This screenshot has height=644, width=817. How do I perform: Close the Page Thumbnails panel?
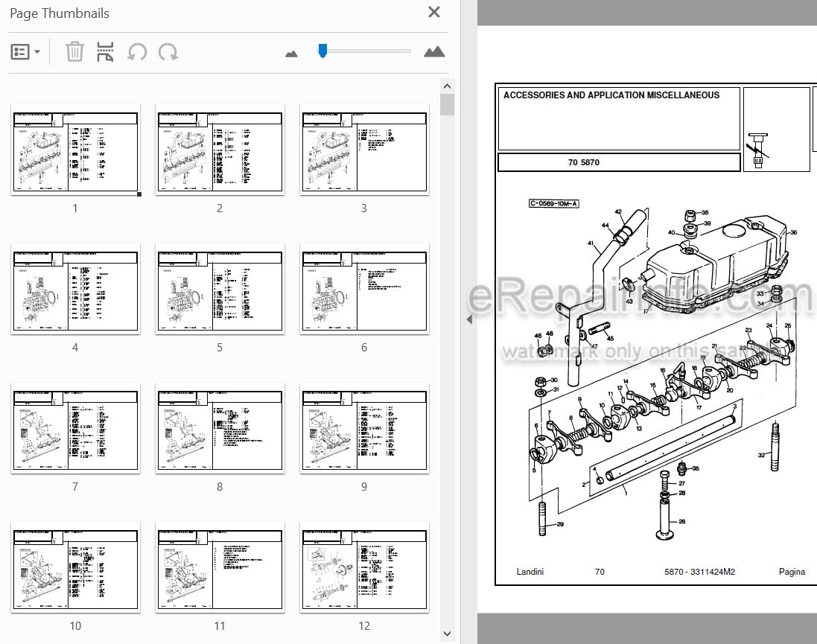pyautogui.click(x=433, y=12)
